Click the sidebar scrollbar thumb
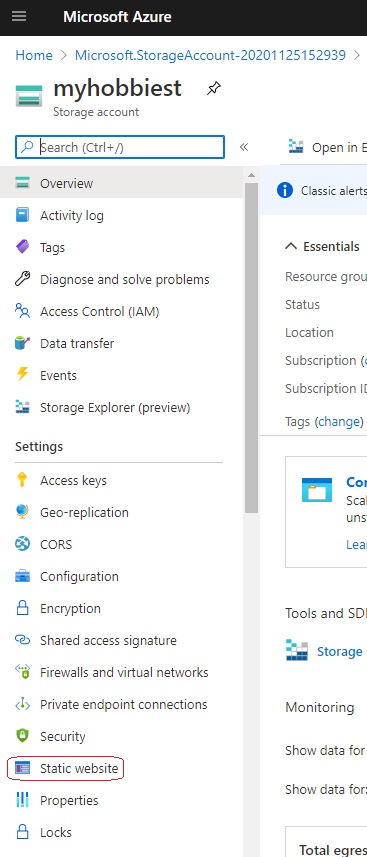 pos(251,347)
